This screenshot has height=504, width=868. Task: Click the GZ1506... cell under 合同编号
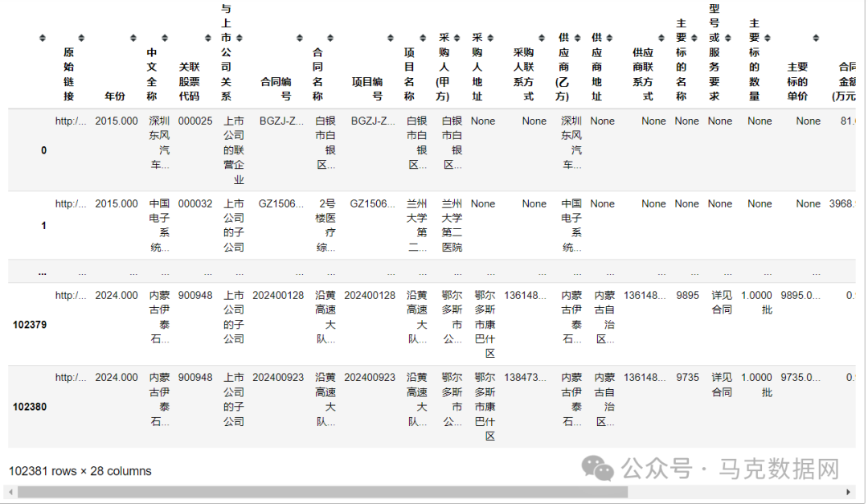click(x=281, y=204)
